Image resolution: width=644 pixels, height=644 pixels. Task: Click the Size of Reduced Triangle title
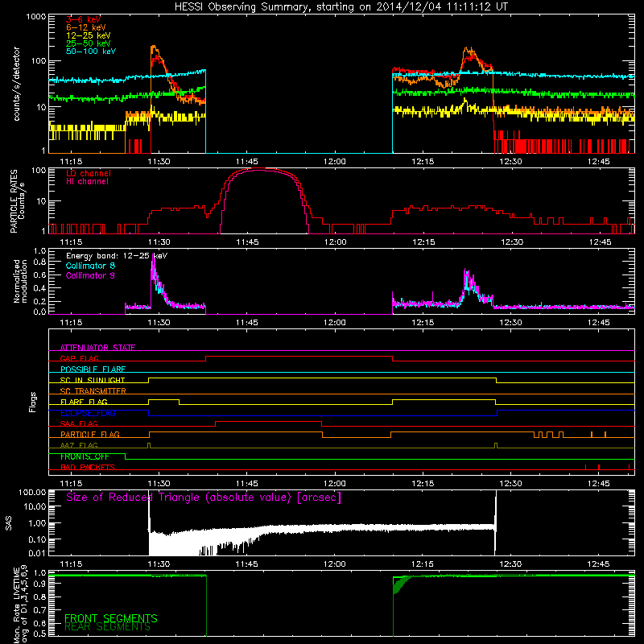point(204,497)
